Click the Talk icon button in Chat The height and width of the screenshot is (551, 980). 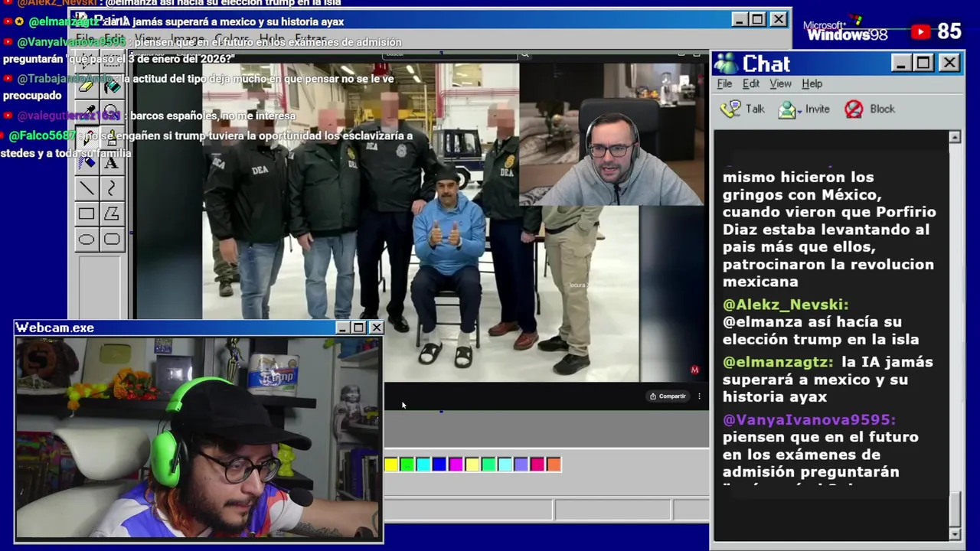tap(743, 109)
